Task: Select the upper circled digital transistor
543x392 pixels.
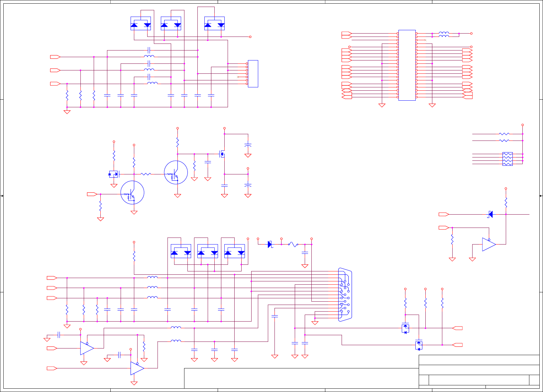Action: click(176, 172)
